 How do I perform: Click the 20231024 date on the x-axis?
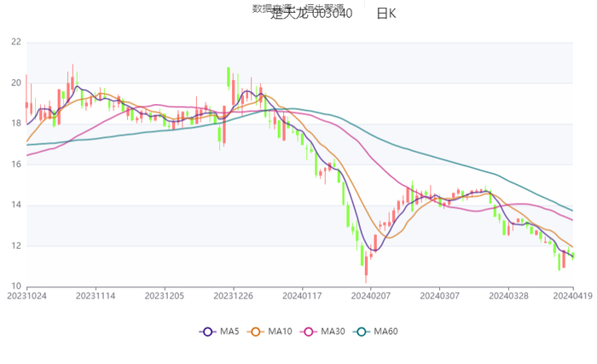[27, 296]
